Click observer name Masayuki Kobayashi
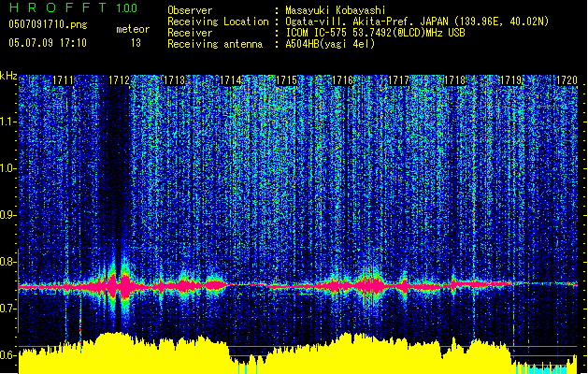588x374 pixels. tap(336, 10)
